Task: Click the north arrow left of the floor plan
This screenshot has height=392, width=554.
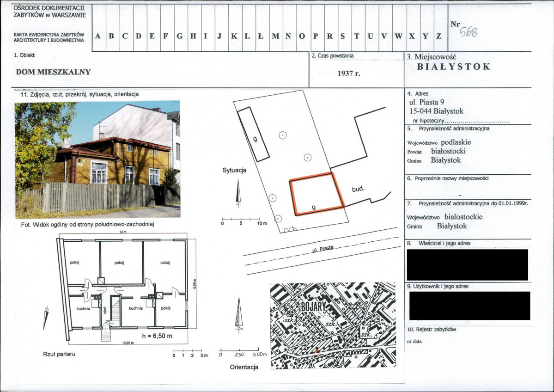Action: (46, 318)
